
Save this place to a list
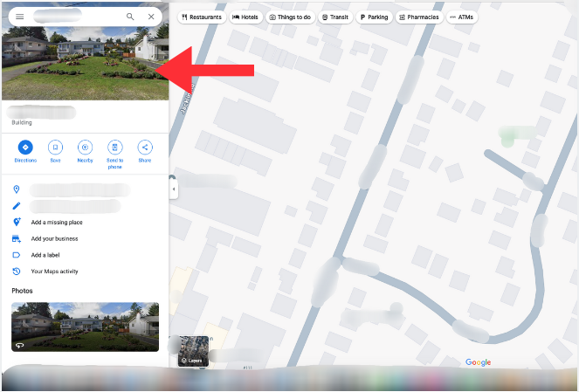tap(55, 151)
